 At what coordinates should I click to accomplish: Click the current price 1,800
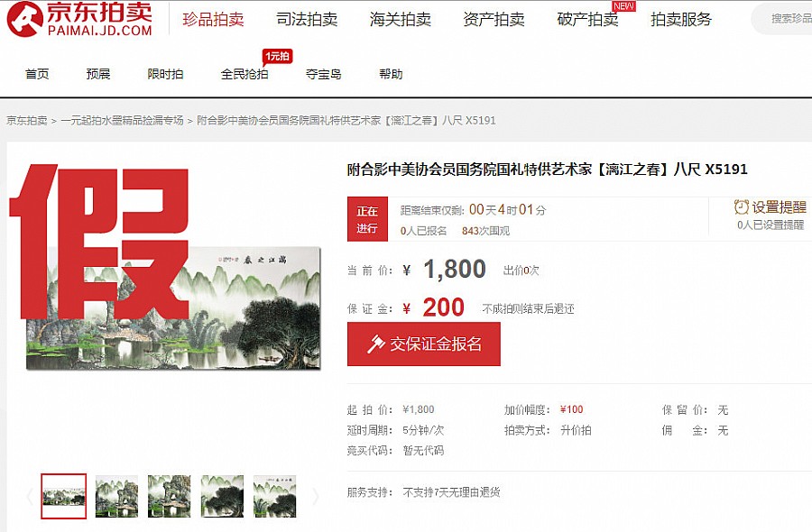454,269
